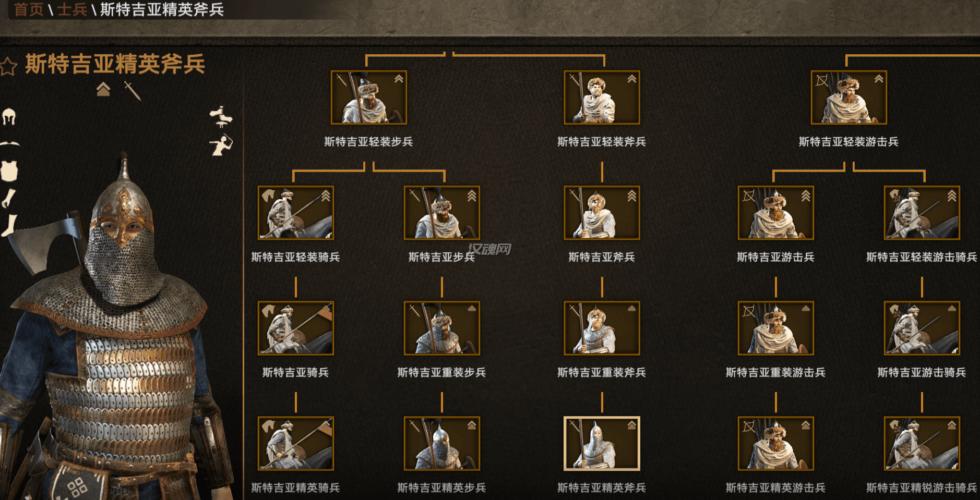The image size is (980, 500).
Task: Choose the 斯特吉亚重装斧兵 troop portrait
Action: [x=602, y=328]
